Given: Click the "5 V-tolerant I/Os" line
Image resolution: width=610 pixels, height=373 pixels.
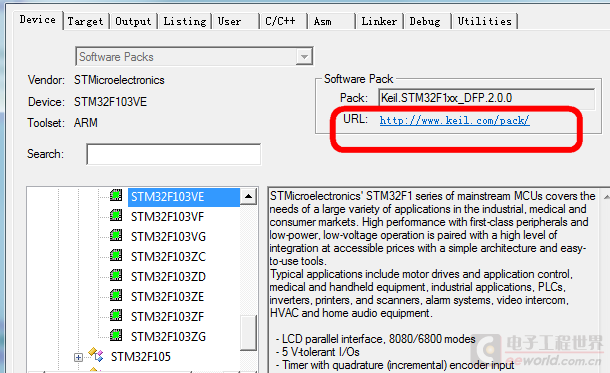Looking at the screenshot, I should (317, 352).
